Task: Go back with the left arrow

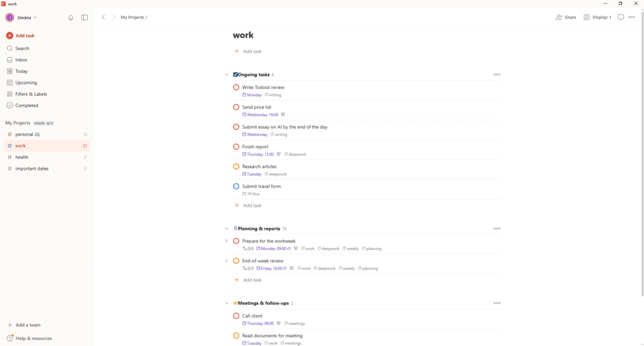Action: coord(104,17)
